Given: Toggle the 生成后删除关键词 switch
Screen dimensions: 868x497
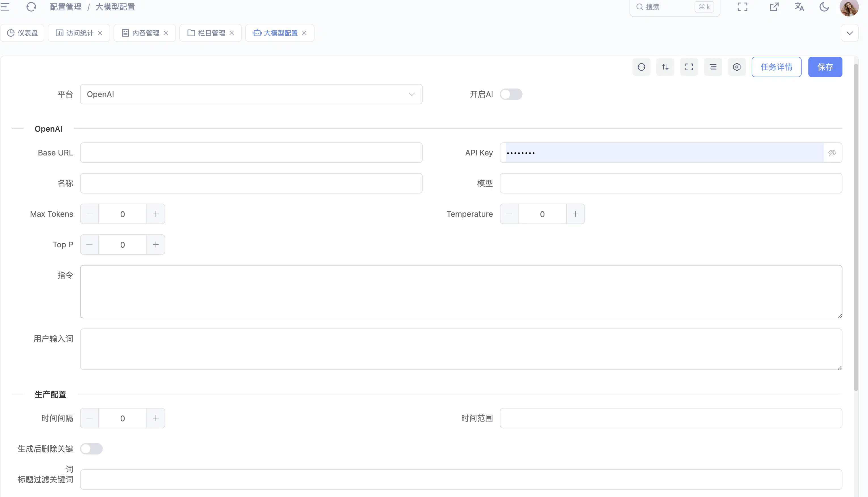Looking at the screenshot, I should pyautogui.click(x=91, y=448).
